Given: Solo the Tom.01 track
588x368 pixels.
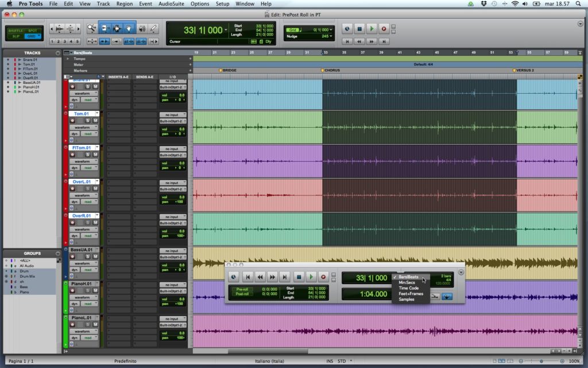Looking at the screenshot, I should [x=88, y=121].
